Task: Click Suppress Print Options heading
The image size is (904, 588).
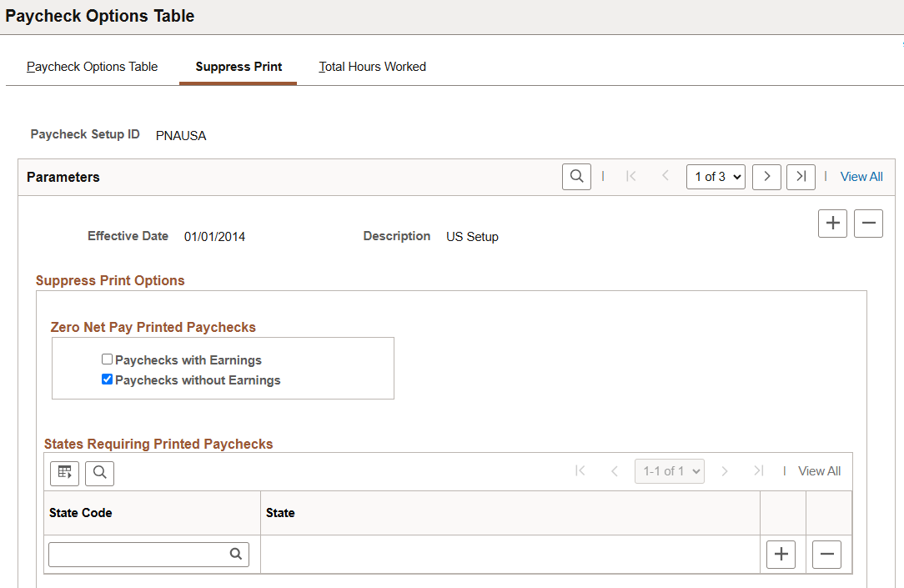Action: tap(110, 281)
